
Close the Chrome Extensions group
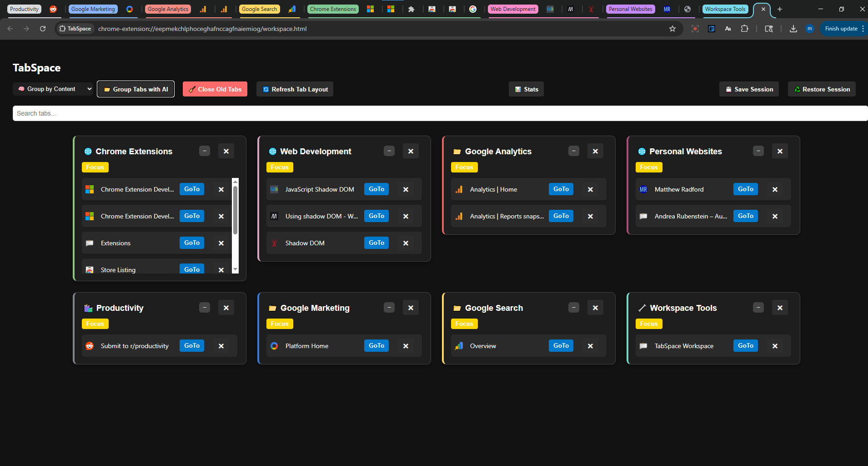pyautogui.click(x=226, y=151)
